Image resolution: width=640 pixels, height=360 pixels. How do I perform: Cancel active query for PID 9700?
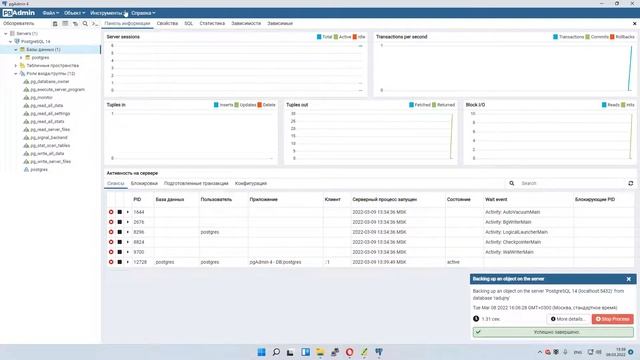coord(120,252)
